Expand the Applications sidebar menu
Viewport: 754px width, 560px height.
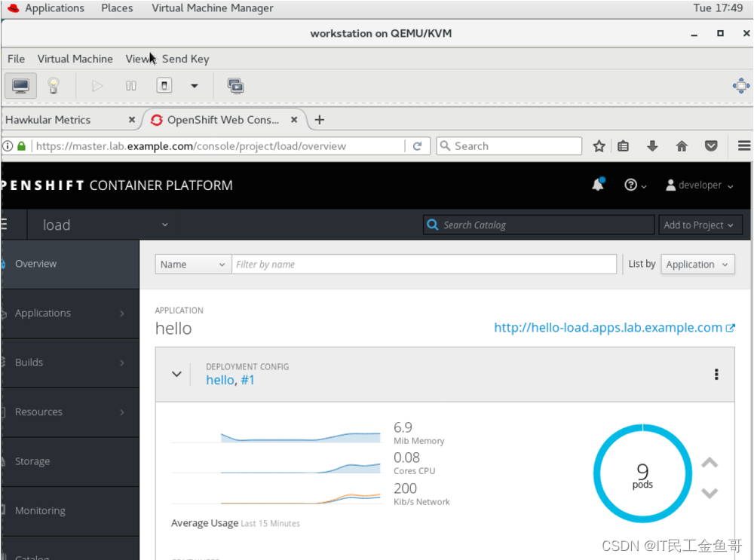click(x=69, y=314)
